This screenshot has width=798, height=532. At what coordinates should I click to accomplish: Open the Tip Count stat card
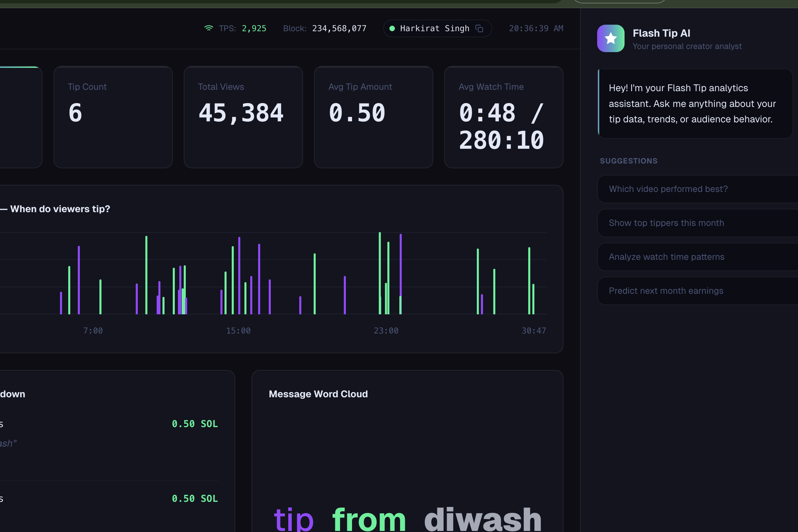pos(113,117)
